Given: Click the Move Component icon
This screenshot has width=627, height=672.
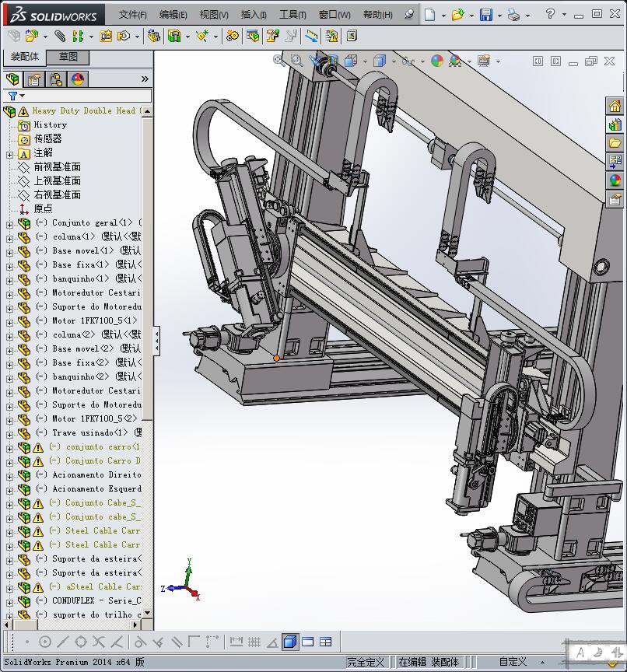Looking at the screenshot, I should click(124, 36).
